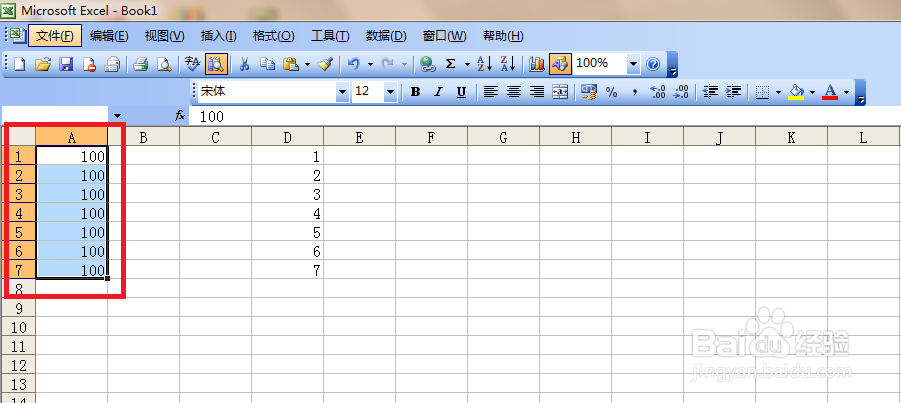Click the fx Insert Function button

[180, 117]
